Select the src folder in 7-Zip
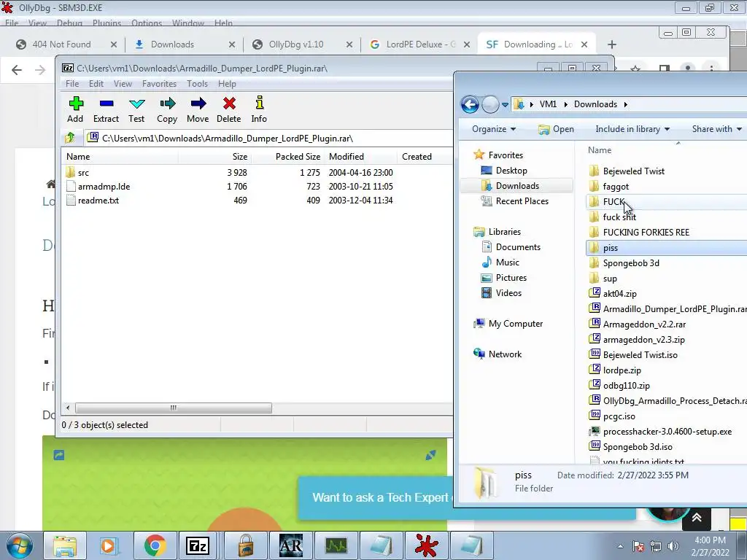This screenshot has width=747, height=560. 83,173
